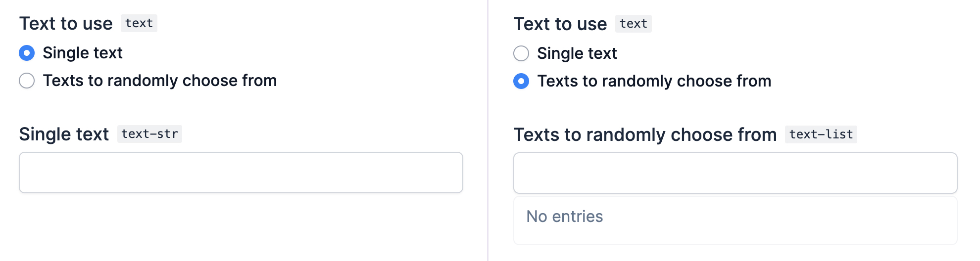Click the label text of checked Single text option
This screenshot has height=261, width=980.
pyautogui.click(x=83, y=53)
